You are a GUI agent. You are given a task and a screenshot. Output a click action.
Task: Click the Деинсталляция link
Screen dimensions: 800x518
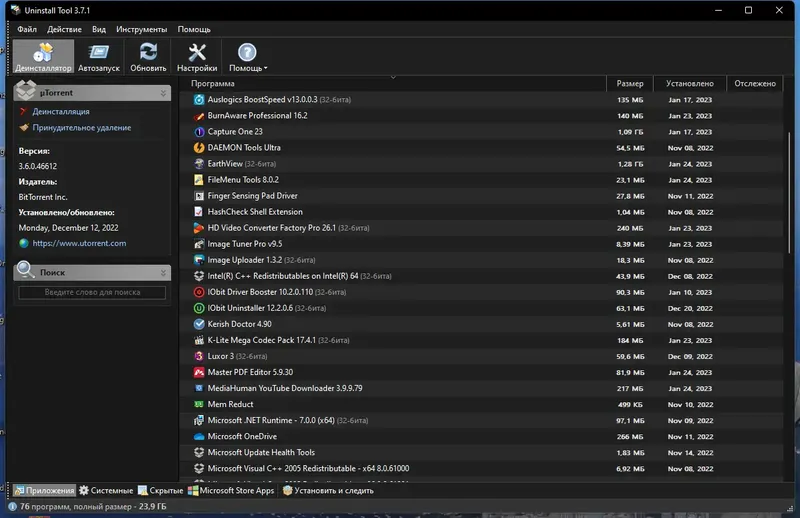[61, 111]
